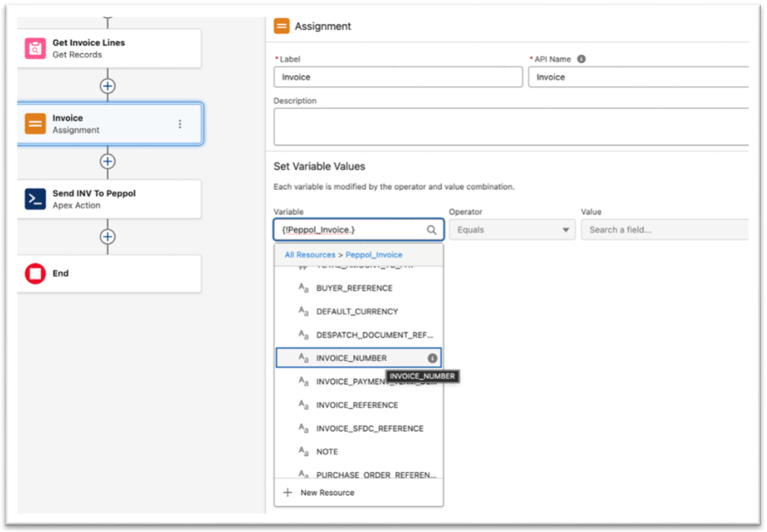Select DEFAULT_CURRENCY from the field list
Viewport: 767px width, 532px height.
(357, 311)
